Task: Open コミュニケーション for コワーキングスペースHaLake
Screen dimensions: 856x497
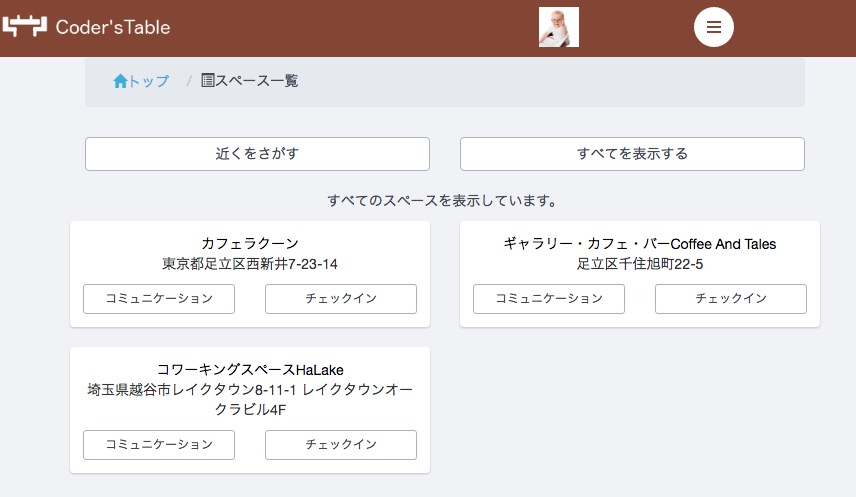Action: [x=159, y=444]
